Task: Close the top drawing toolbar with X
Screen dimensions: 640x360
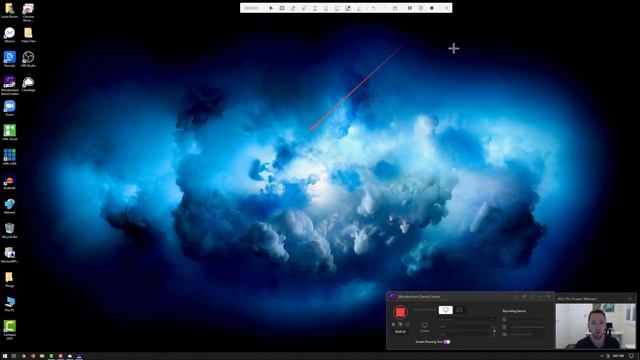Action: click(446, 8)
